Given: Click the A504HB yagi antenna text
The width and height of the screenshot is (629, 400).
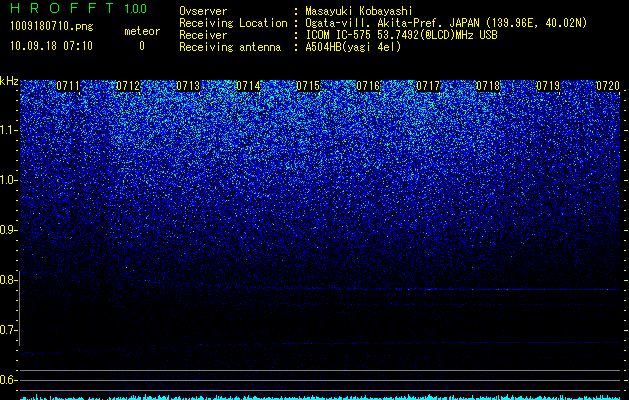Looking at the screenshot, I should [x=353, y=47].
